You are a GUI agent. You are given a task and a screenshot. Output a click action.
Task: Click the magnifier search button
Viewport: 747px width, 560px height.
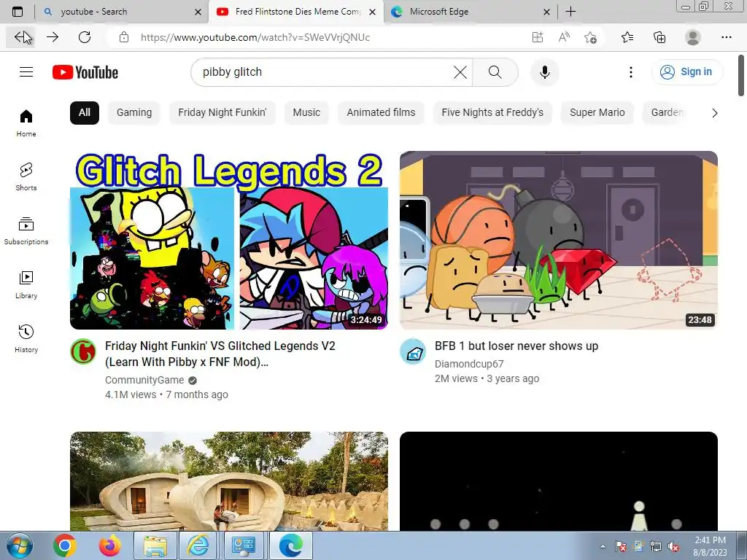[x=495, y=72]
